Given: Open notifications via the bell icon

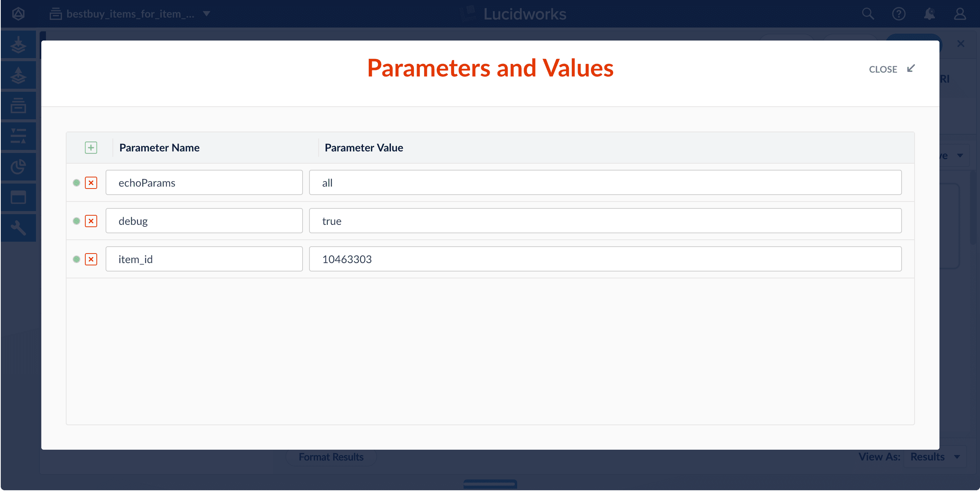Looking at the screenshot, I should point(930,14).
